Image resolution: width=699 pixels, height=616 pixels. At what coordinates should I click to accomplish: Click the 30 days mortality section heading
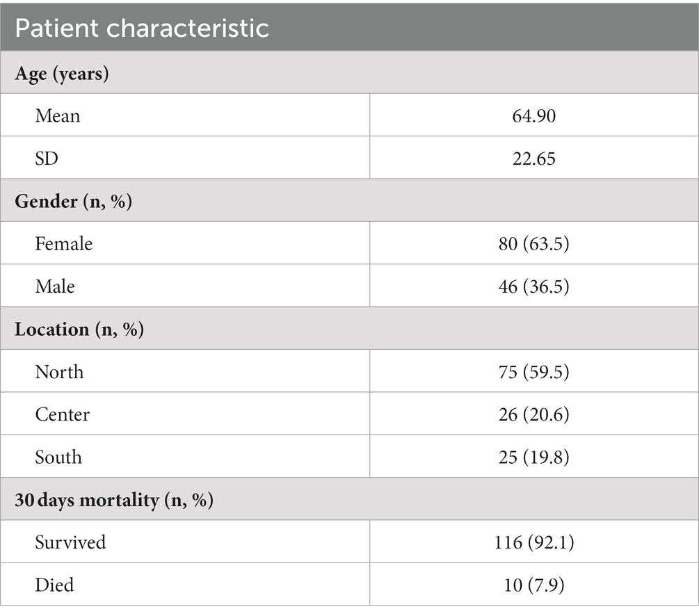[x=113, y=500]
